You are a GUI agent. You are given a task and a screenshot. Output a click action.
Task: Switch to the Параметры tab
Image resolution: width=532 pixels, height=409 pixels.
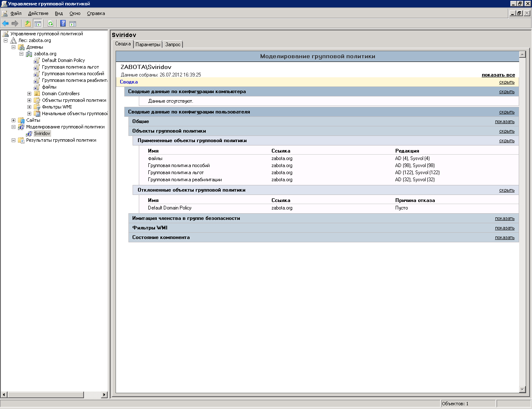[x=148, y=44]
